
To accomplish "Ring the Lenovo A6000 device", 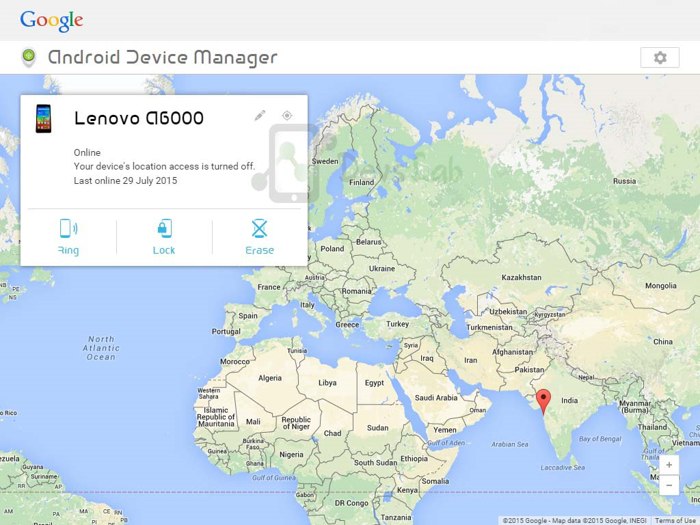I will point(68,237).
